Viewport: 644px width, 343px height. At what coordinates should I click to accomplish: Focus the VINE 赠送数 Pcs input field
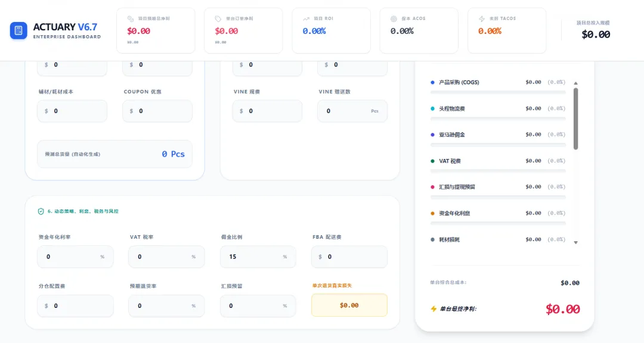(x=352, y=111)
